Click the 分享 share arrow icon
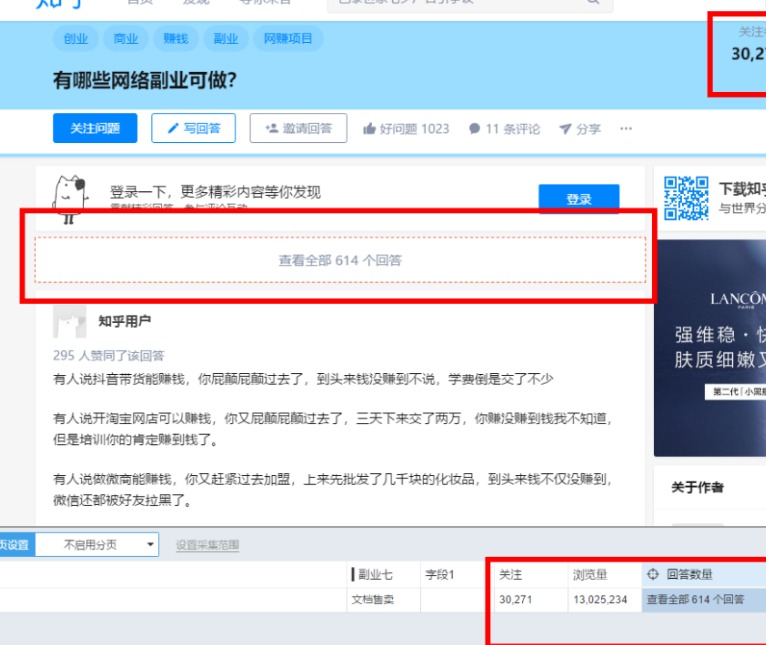 point(565,129)
